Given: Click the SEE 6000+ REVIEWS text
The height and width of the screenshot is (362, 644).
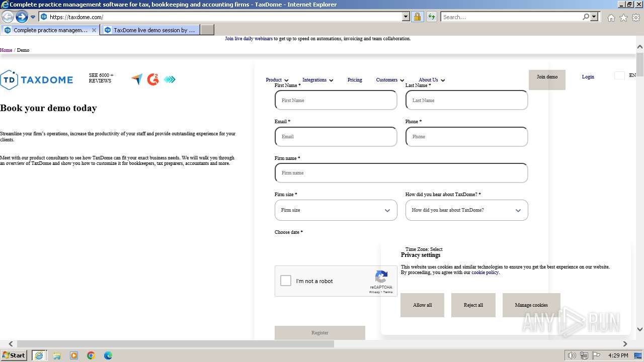Looking at the screenshot, I should pyautogui.click(x=101, y=78).
